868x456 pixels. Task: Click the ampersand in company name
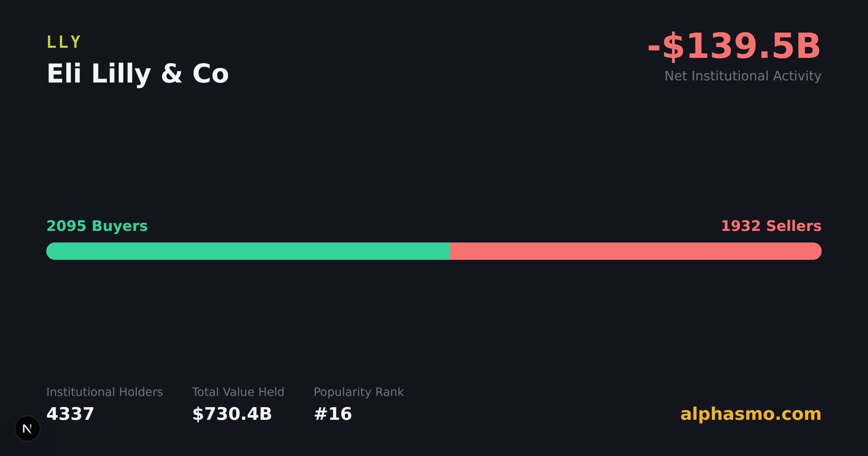click(172, 73)
